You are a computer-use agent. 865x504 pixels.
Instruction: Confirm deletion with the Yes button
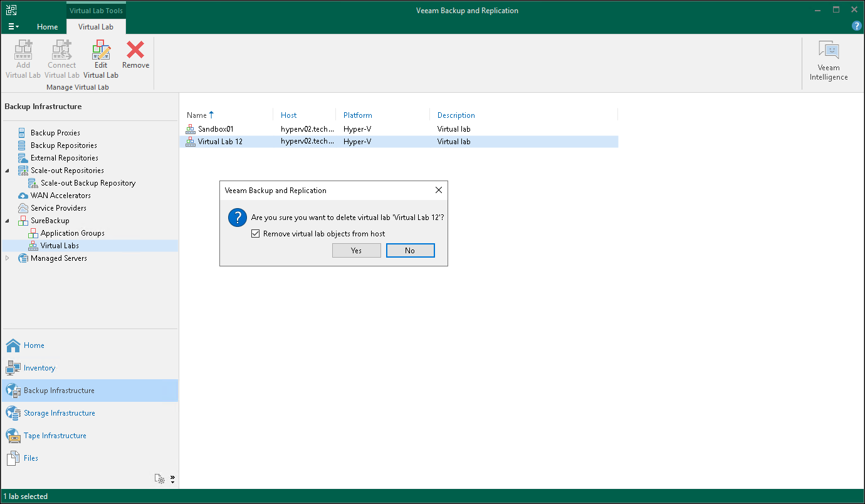point(357,251)
